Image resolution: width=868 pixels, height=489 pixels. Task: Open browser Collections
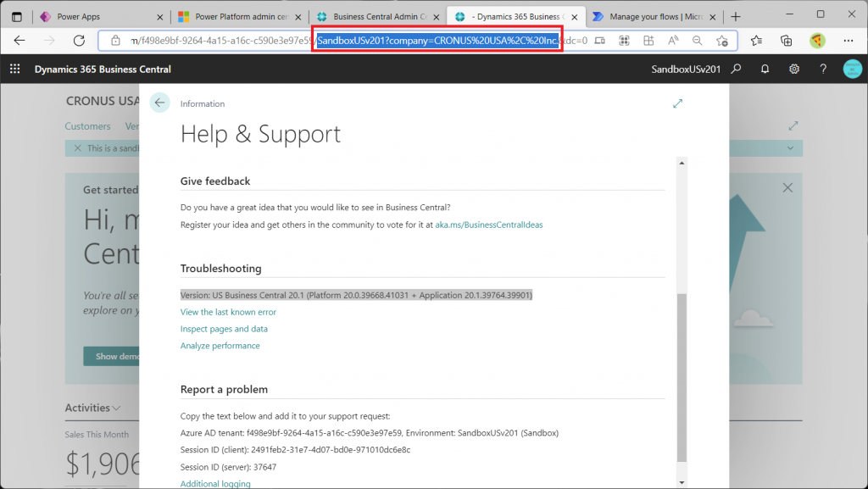[786, 41]
